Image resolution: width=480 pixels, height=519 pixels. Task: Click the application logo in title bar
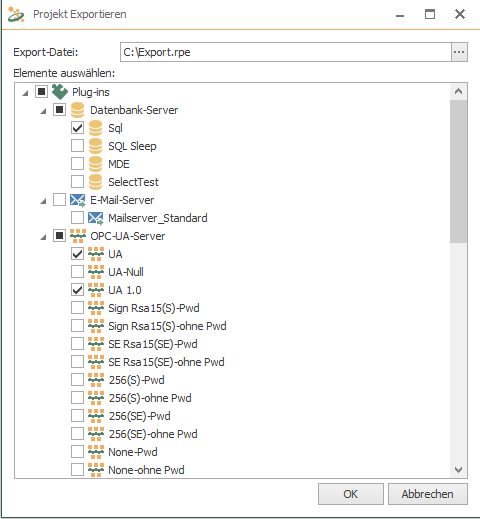click(x=16, y=14)
